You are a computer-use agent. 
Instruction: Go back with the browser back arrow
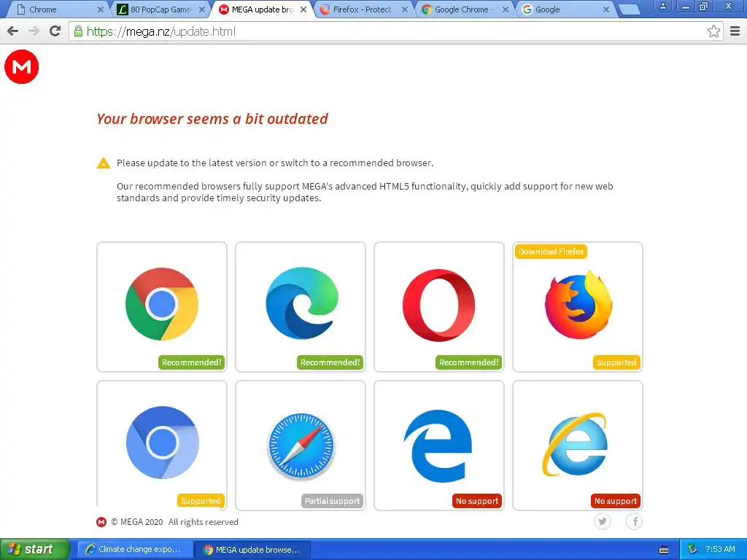pos(13,31)
